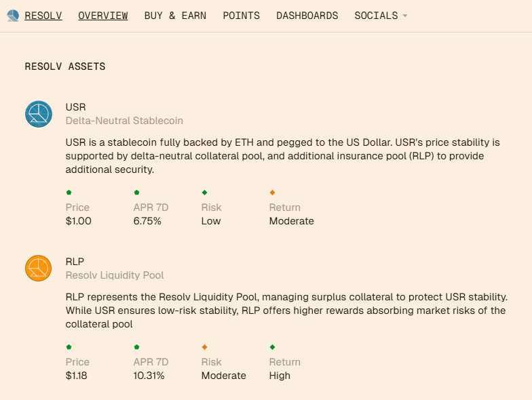532x400 pixels.
Task: Click the Socials dropdown arrow
Action: point(405,16)
